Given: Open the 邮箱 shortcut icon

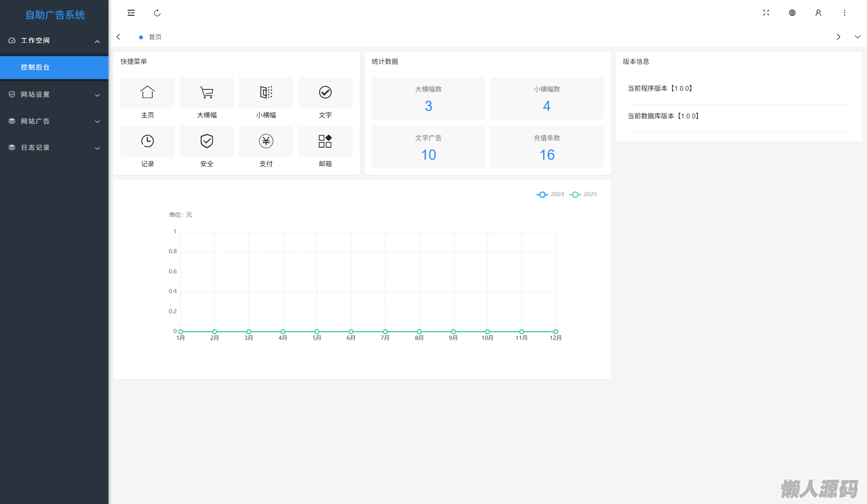Looking at the screenshot, I should pyautogui.click(x=325, y=141).
